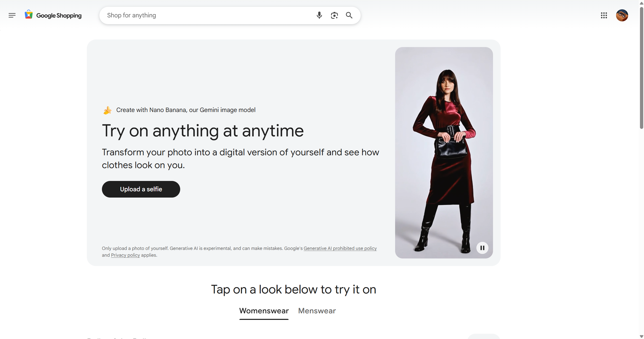
Task: Click the 'Try on anything at anytime' heading
Action: (x=203, y=131)
